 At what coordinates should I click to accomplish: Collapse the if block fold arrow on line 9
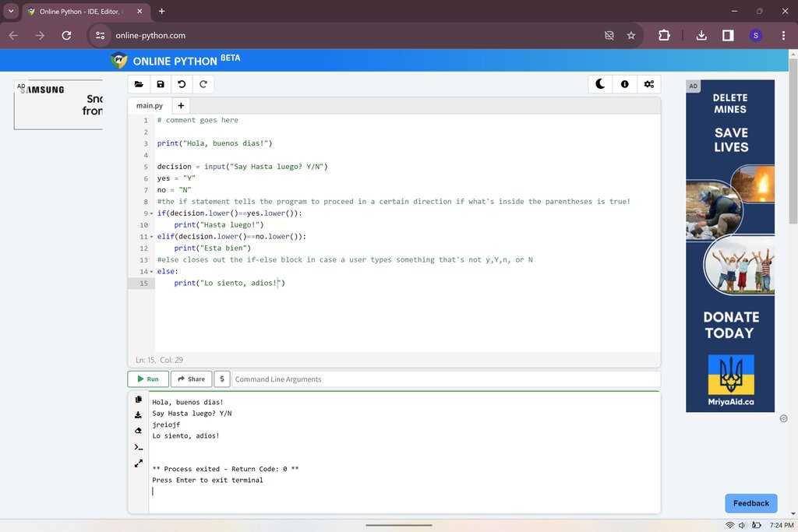(x=151, y=213)
